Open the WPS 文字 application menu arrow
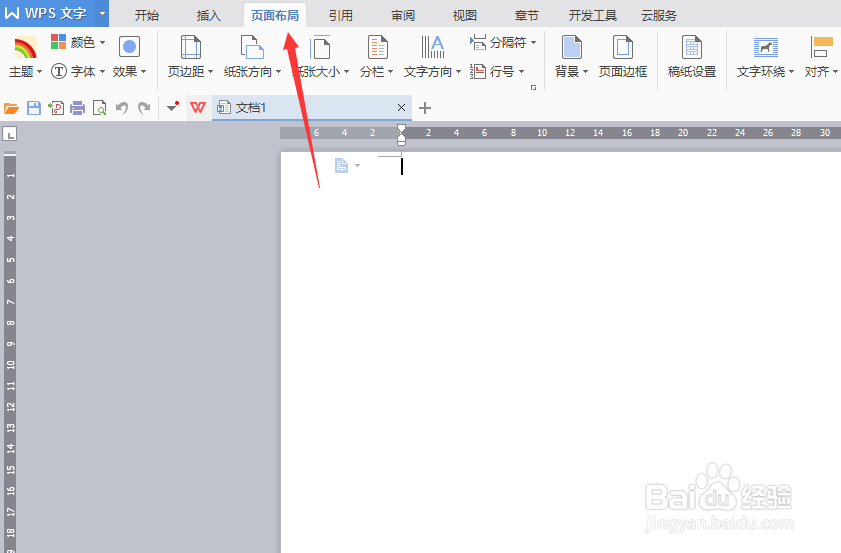Viewport: 841px width, 553px height. (x=102, y=13)
